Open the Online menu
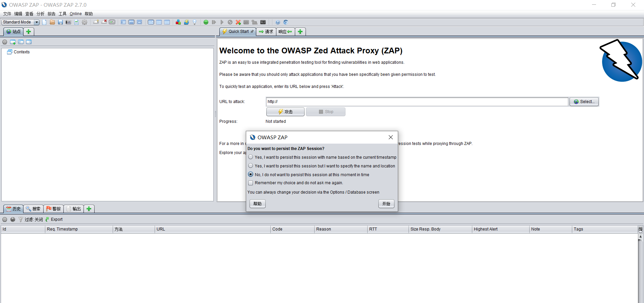The width and height of the screenshot is (644, 303). click(x=76, y=14)
